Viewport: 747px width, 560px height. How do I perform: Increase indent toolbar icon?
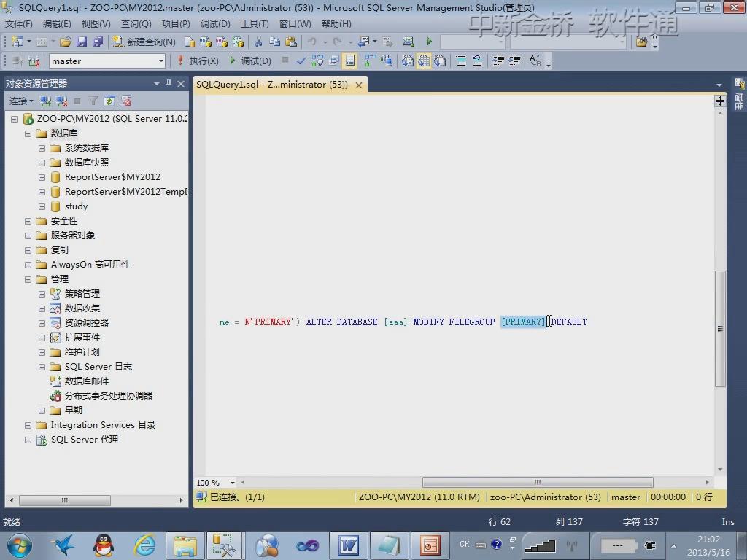pos(514,61)
